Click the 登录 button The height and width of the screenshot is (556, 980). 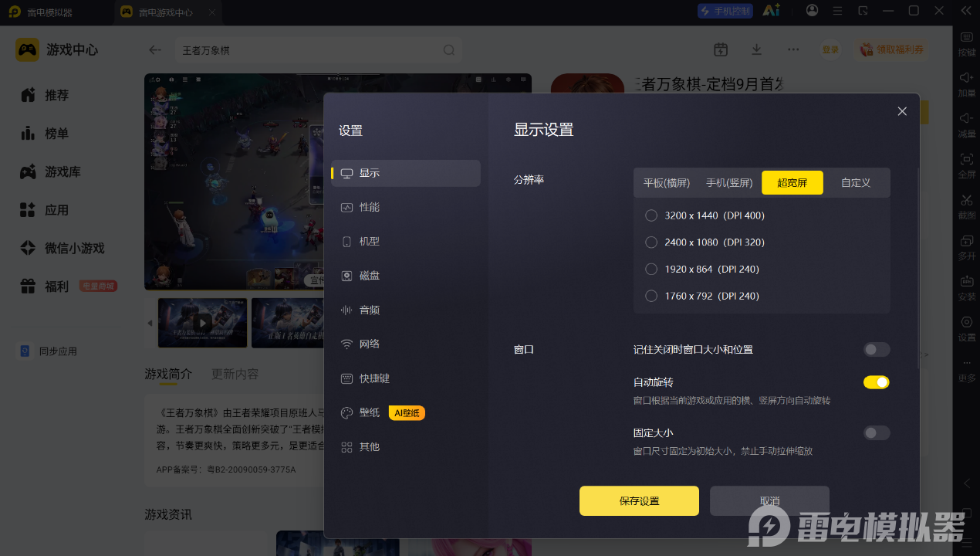[x=830, y=49]
